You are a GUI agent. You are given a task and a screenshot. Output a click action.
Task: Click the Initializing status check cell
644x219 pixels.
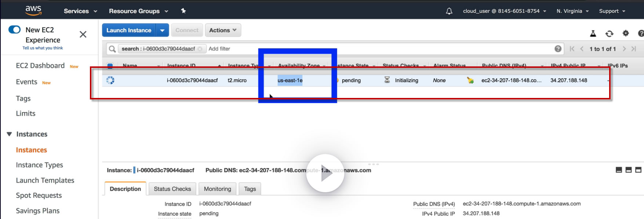407,80
